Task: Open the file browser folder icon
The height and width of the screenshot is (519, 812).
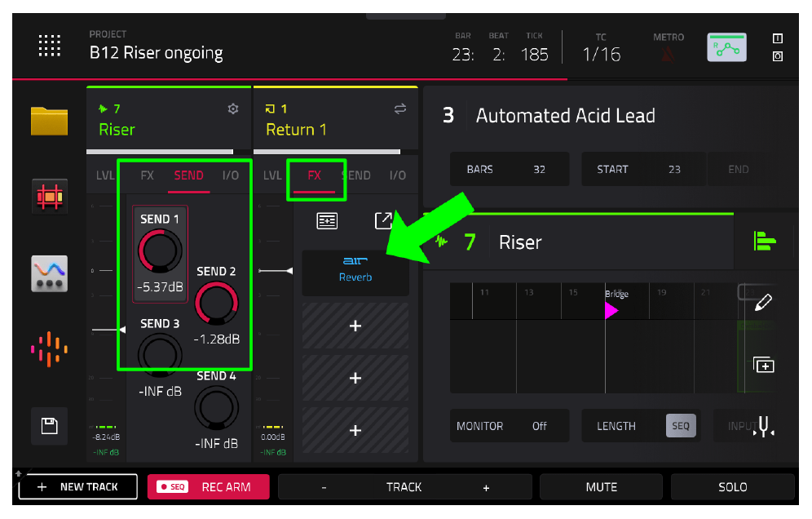Action: [x=49, y=122]
